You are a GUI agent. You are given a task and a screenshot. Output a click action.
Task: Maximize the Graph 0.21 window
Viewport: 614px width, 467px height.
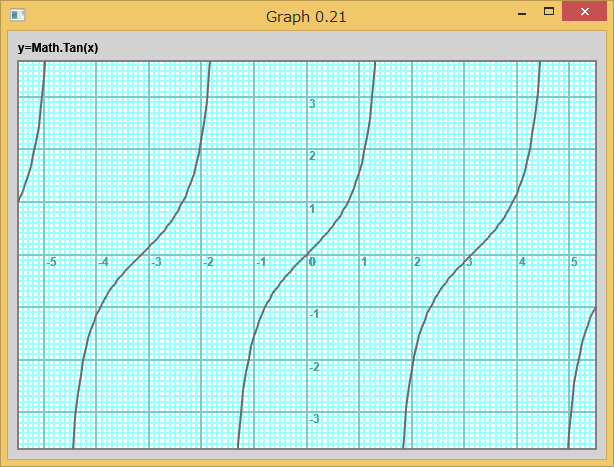point(549,12)
